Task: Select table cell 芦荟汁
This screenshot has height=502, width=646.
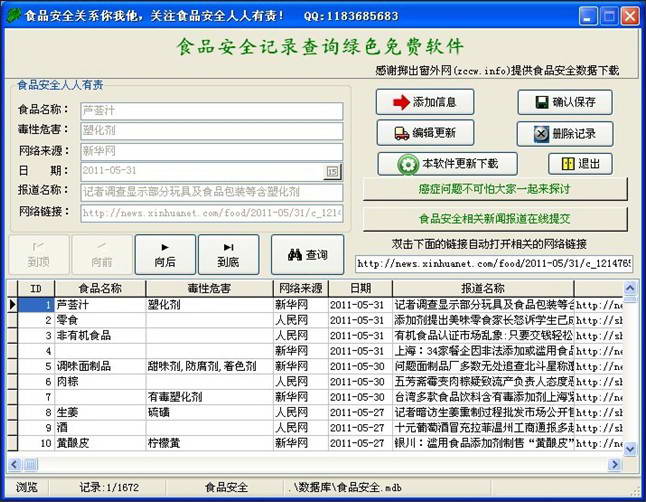Action: click(x=100, y=305)
